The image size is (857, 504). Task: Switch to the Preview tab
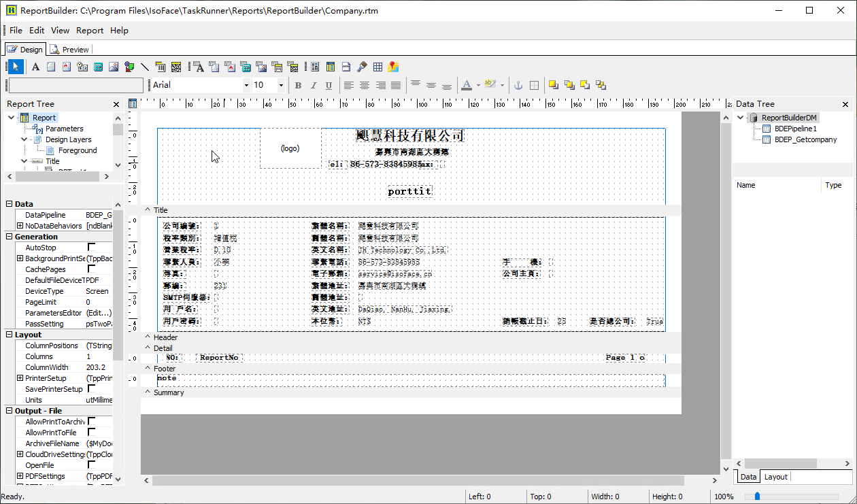[x=69, y=50]
